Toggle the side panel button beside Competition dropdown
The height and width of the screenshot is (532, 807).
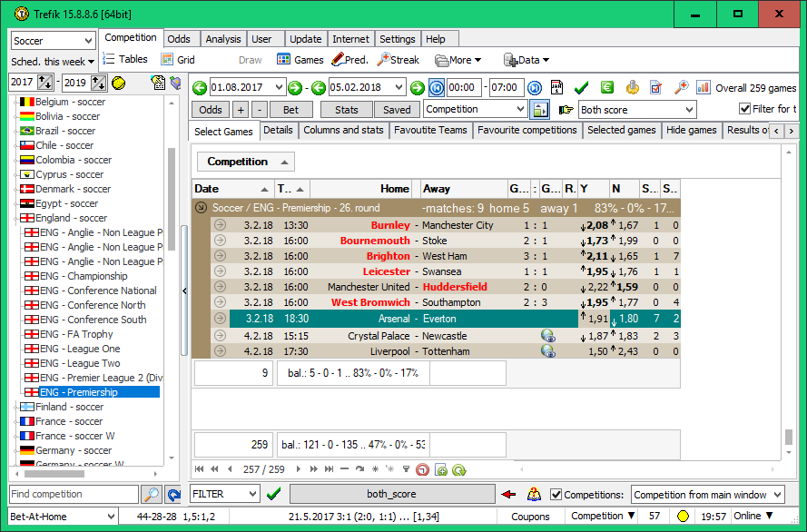pyautogui.click(x=539, y=110)
